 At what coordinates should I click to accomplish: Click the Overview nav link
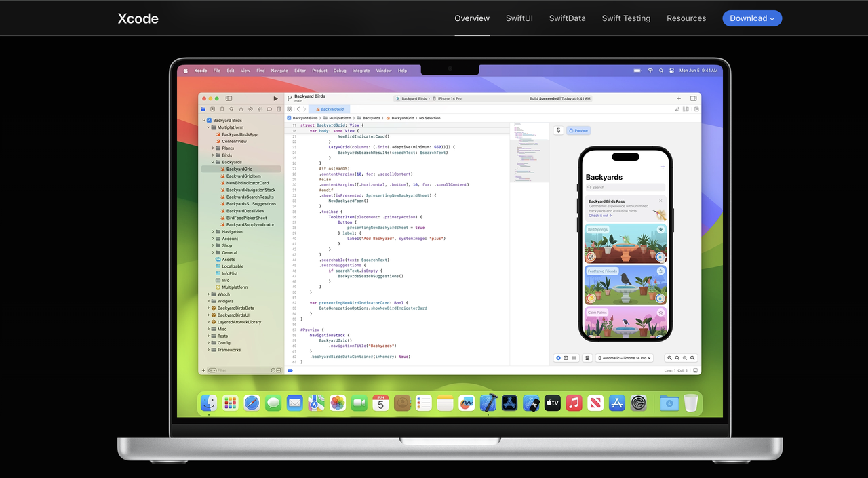(472, 18)
